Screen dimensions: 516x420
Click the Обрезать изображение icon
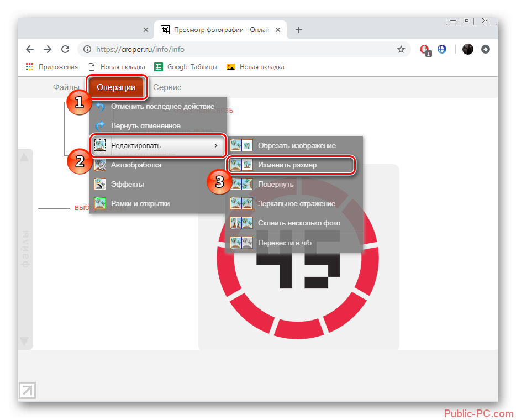pyautogui.click(x=241, y=145)
